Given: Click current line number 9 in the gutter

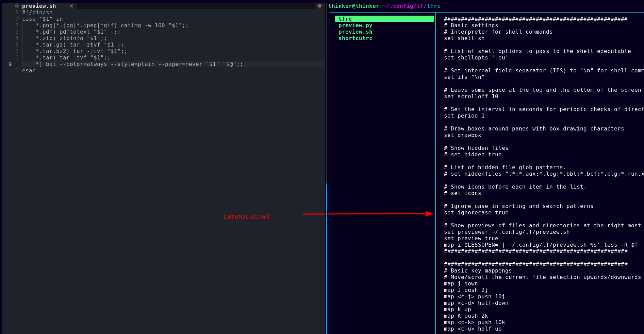Looking at the screenshot, I should 10,64.
